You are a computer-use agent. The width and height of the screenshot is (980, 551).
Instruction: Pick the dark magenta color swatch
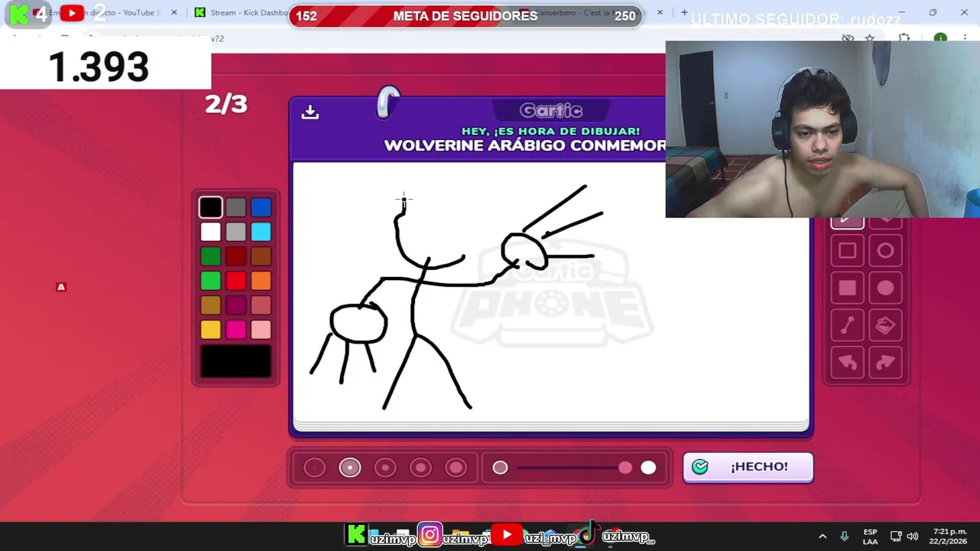(236, 305)
